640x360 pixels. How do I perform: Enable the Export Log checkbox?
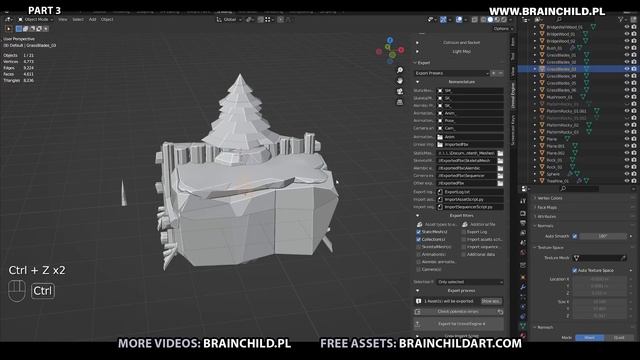464,232
